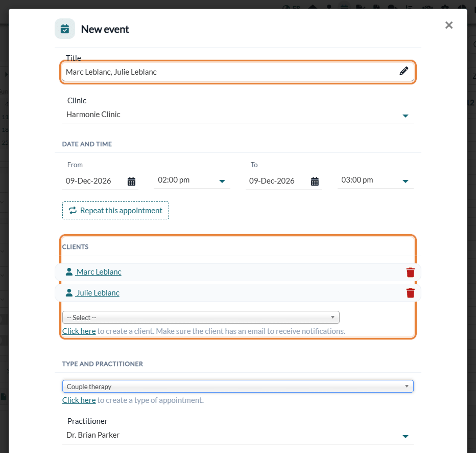
Task: Expand the Clinic dropdown showing Harmonie Clinic
Action: pyautogui.click(x=237, y=115)
